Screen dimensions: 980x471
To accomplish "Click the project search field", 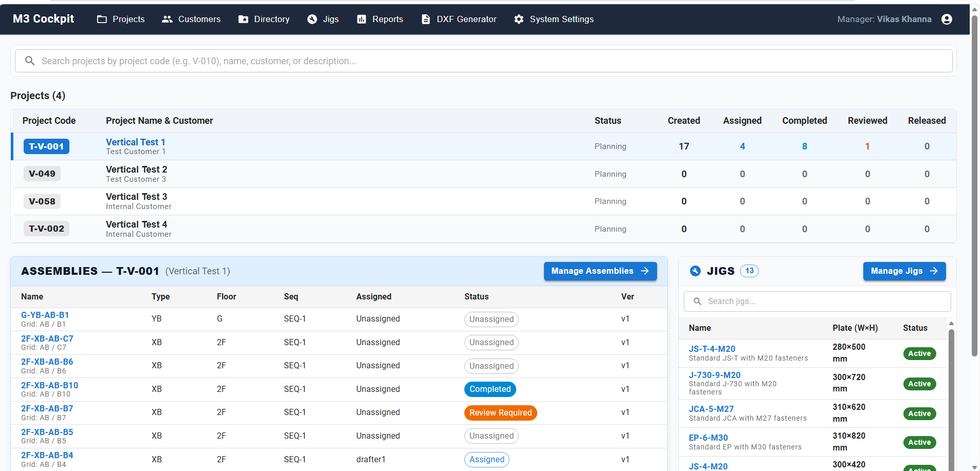I will tap(484, 61).
